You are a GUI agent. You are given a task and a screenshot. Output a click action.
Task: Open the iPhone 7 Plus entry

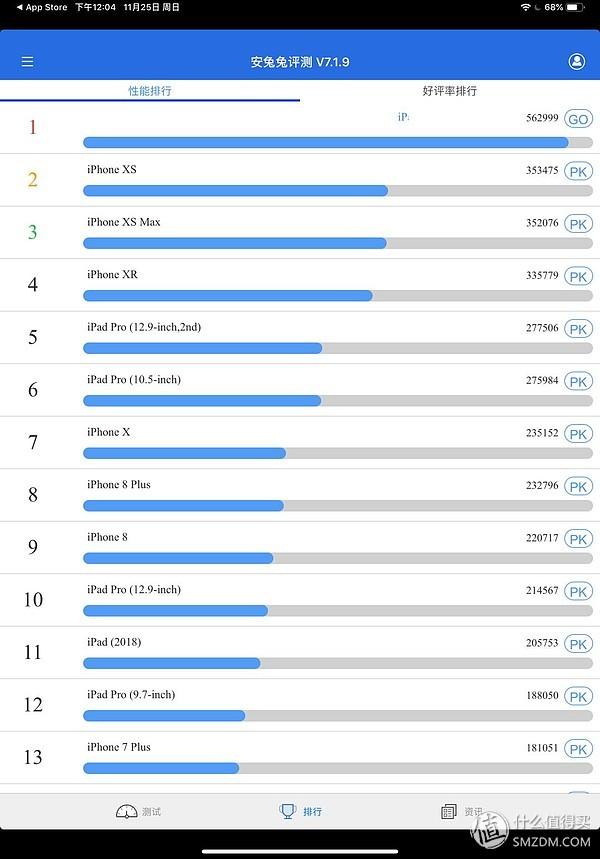(x=300, y=757)
